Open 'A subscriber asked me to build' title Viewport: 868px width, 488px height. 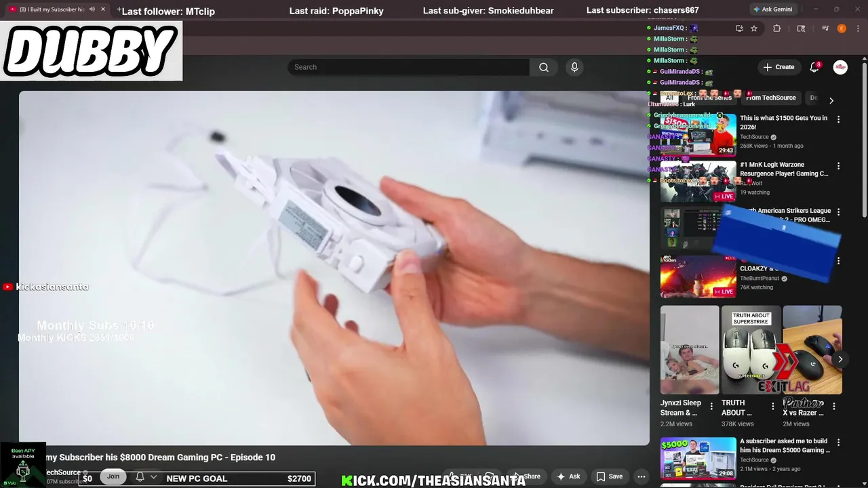click(784, 445)
